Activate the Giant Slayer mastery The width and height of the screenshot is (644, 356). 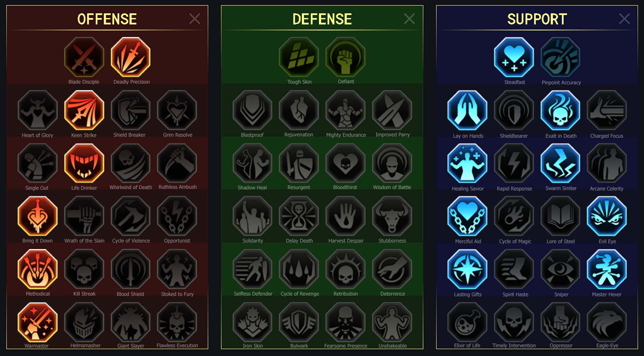coord(130,322)
